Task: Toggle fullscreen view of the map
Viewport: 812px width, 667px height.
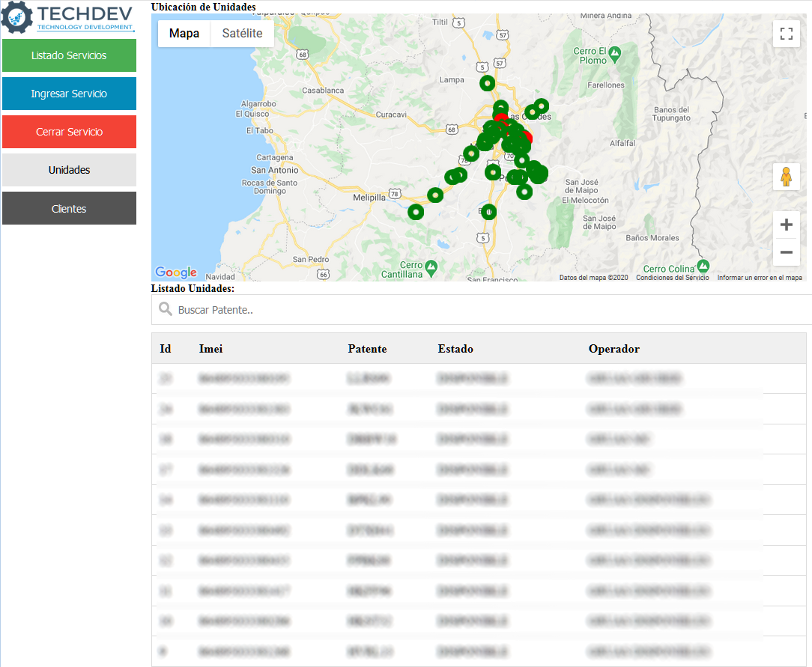Action: tap(786, 34)
